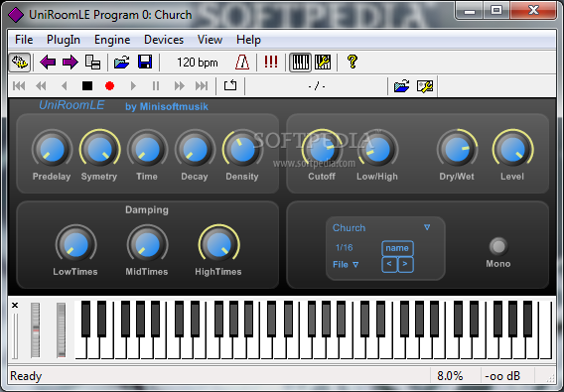Close the keyboard bar with x
The image size is (564, 392).
click(15, 306)
